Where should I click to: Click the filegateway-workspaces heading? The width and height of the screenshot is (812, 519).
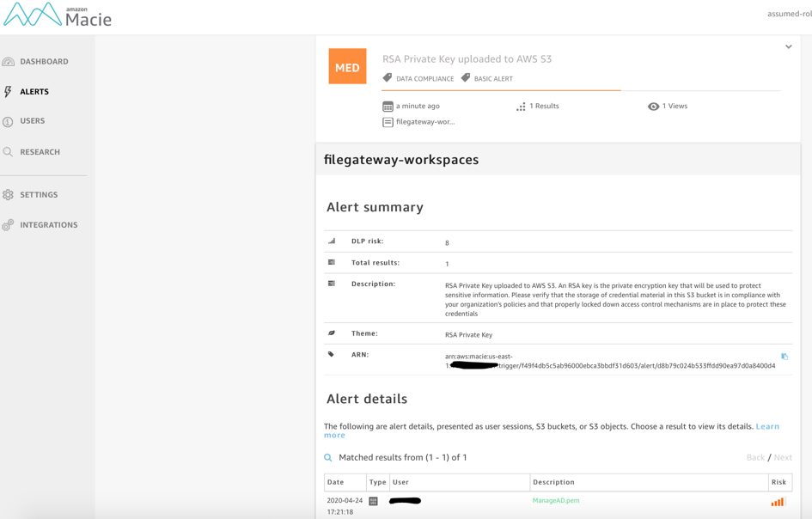[x=401, y=160]
